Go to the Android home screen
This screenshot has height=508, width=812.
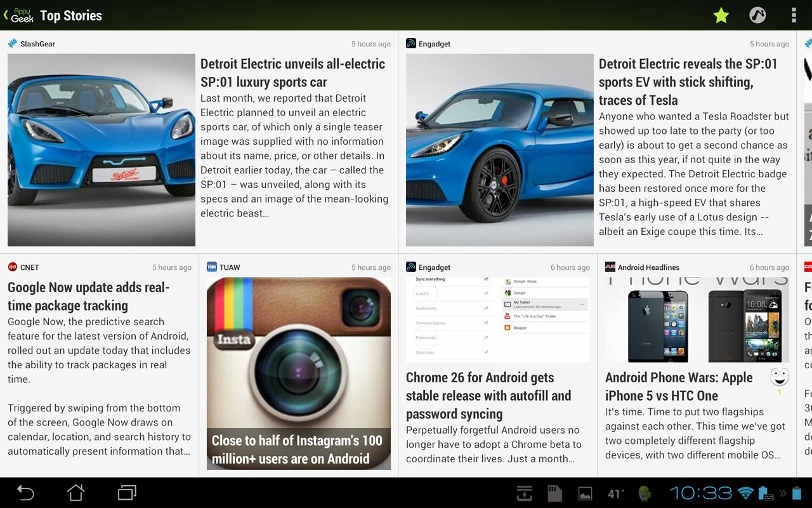[x=76, y=493]
